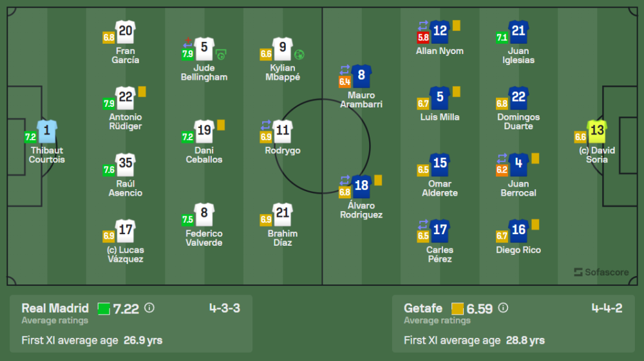
Task: Open Federico Valverde's number 8 shirt
Action: click(x=204, y=214)
